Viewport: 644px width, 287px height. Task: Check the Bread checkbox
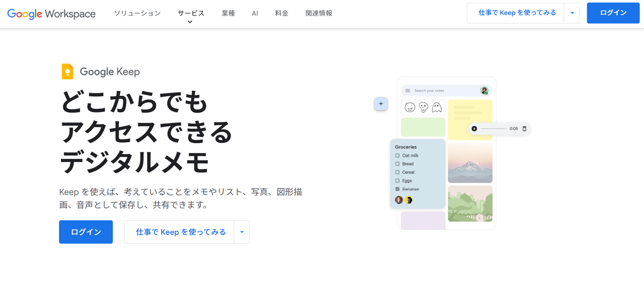[397, 164]
